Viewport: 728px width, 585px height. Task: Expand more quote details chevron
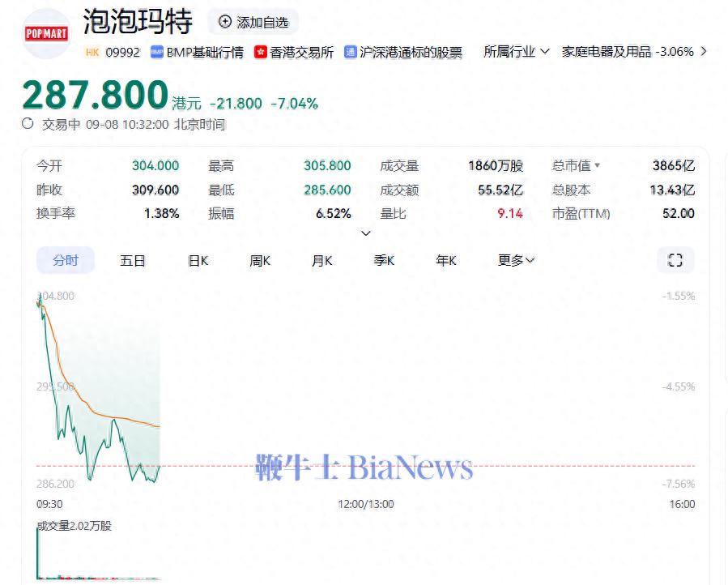click(x=365, y=233)
